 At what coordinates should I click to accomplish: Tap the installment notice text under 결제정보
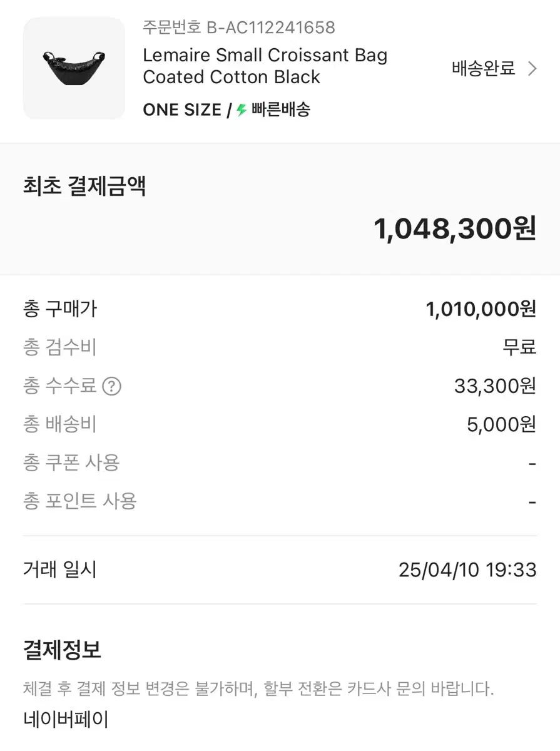coord(258,690)
